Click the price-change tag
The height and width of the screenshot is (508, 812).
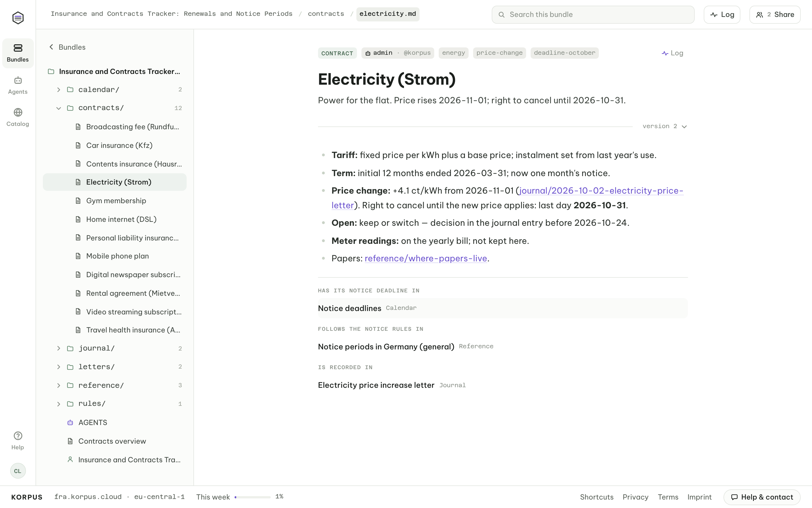[499, 53]
